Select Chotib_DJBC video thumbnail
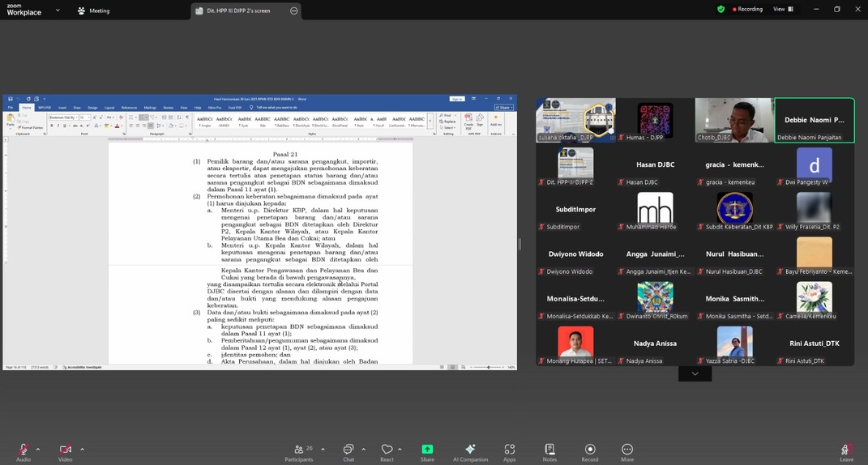Viewport: 868px width, 465px height. [734, 120]
